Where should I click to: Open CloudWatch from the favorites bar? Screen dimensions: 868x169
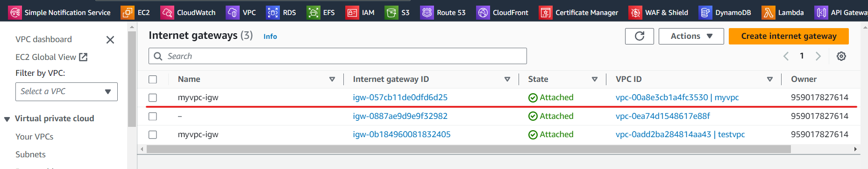[x=188, y=13]
